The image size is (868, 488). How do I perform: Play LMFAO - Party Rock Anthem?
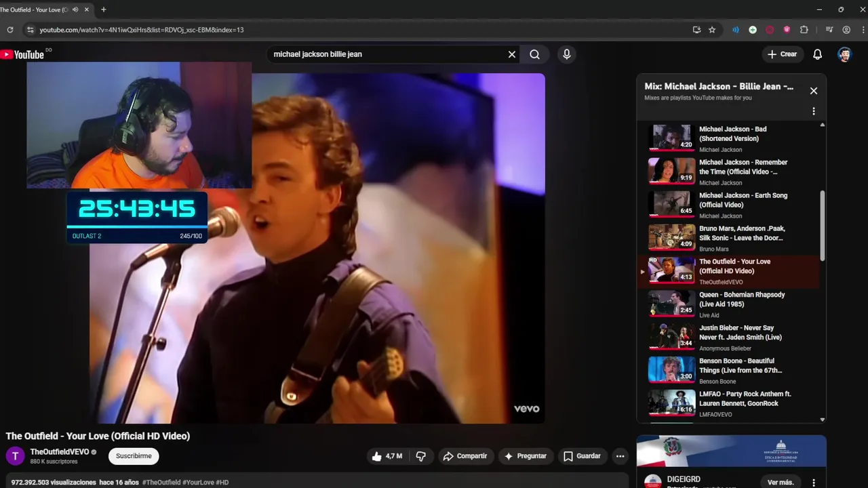pos(732,404)
